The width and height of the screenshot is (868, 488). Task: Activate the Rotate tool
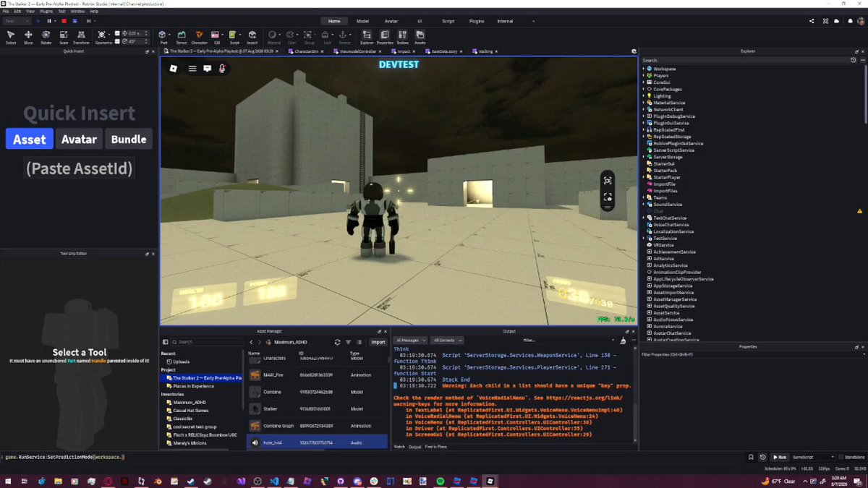pos(46,37)
